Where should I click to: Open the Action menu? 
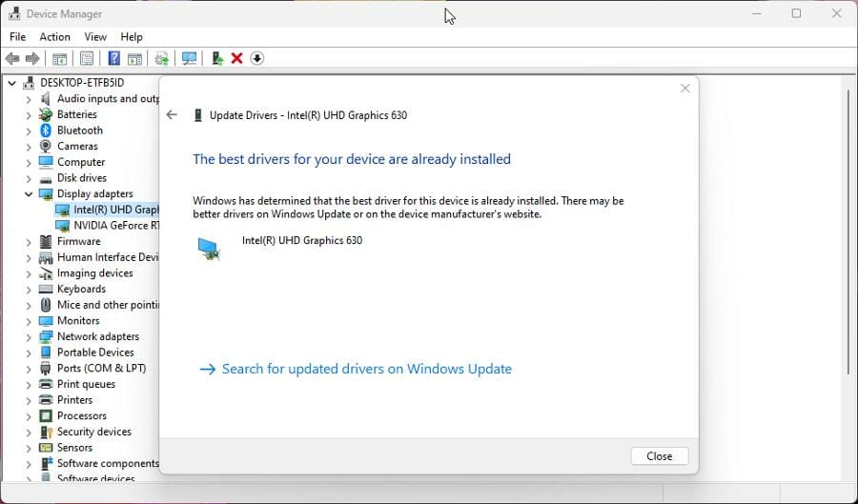pos(54,36)
